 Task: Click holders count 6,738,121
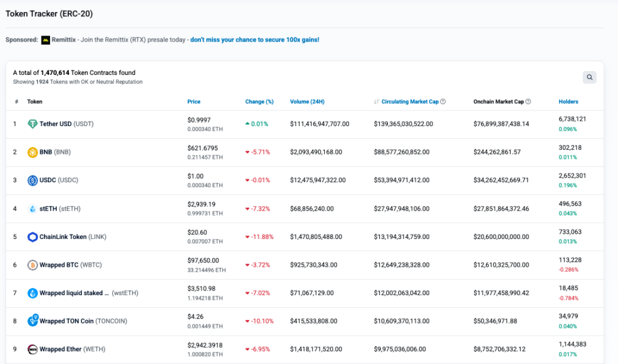point(572,119)
